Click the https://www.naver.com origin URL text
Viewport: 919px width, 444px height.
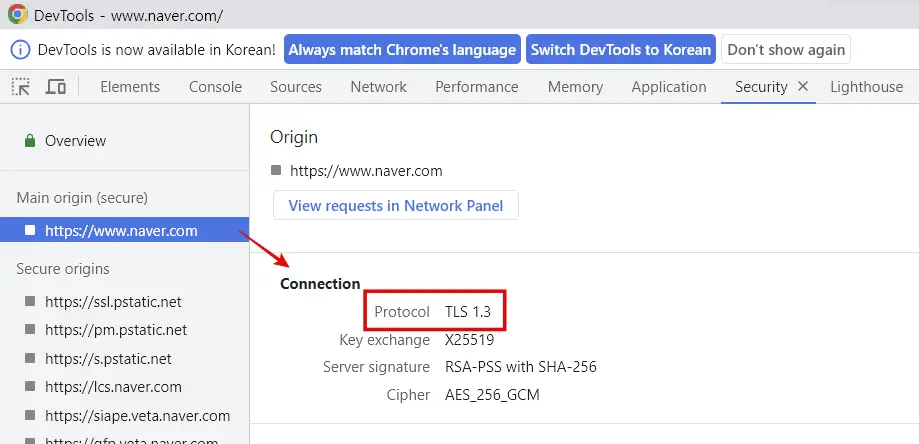(x=366, y=171)
